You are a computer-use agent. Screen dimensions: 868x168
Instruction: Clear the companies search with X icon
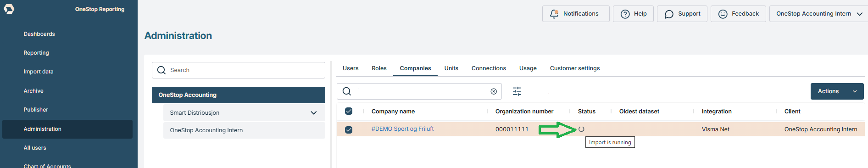[494, 91]
